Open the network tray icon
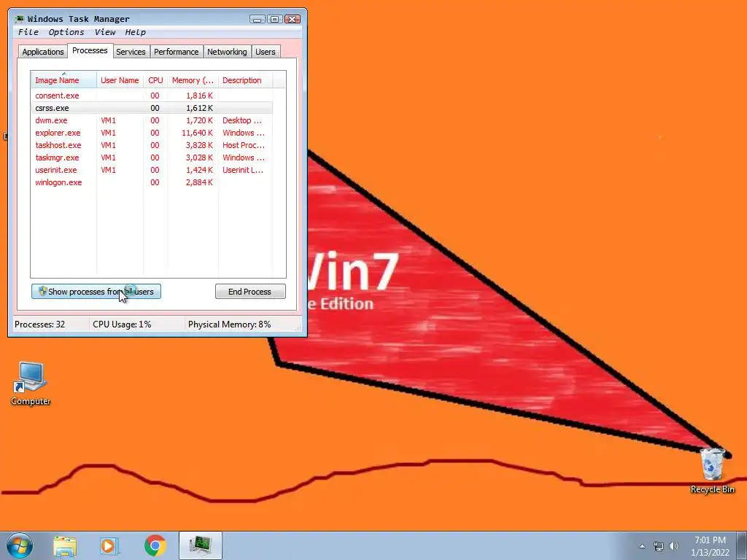This screenshot has width=747, height=560. click(659, 546)
